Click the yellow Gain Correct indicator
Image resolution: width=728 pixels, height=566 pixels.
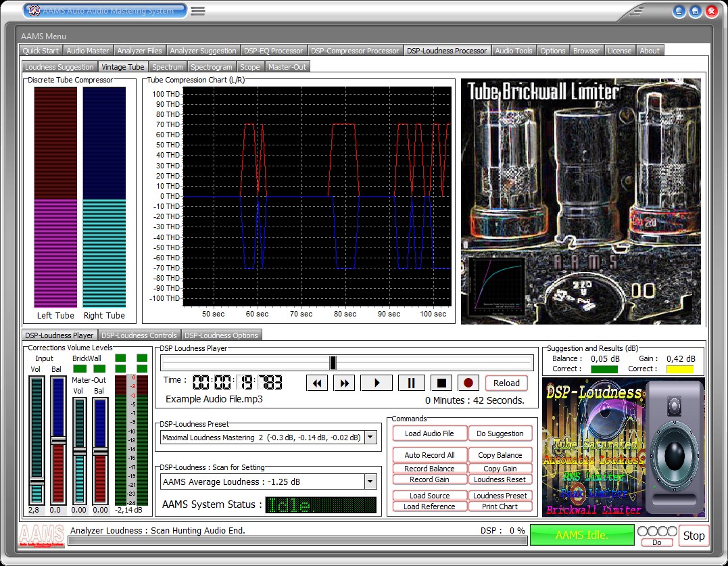coord(680,370)
